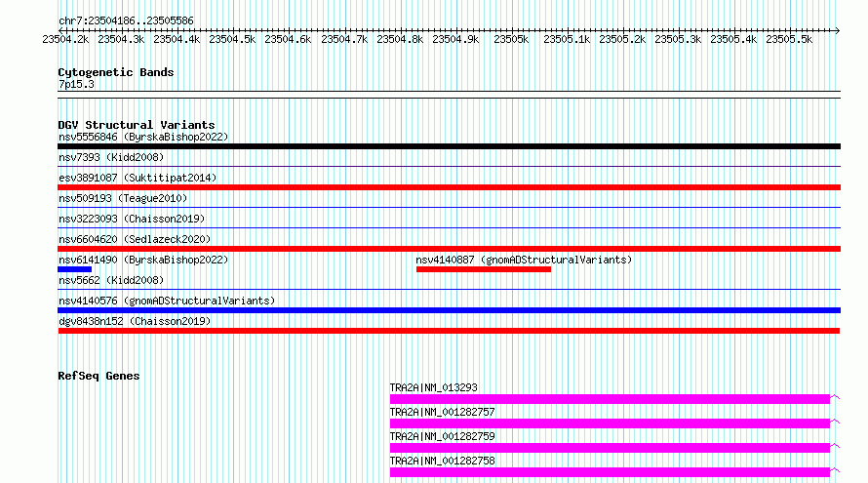This screenshot has height=483, width=868.
Task: Click the DGV Structural Variants track title
Action: point(137,125)
